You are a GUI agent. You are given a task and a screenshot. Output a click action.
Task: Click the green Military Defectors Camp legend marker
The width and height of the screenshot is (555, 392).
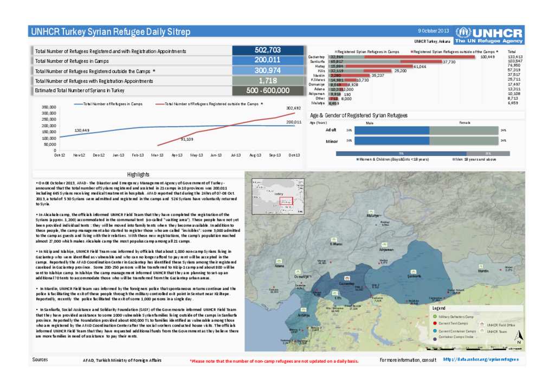pyautogui.click(x=435, y=316)
